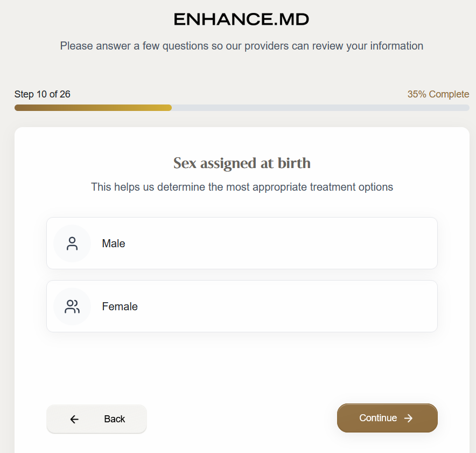The width and height of the screenshot is (476, 453).
Task: Click the single-person icon beside Male
Action: 72,243
